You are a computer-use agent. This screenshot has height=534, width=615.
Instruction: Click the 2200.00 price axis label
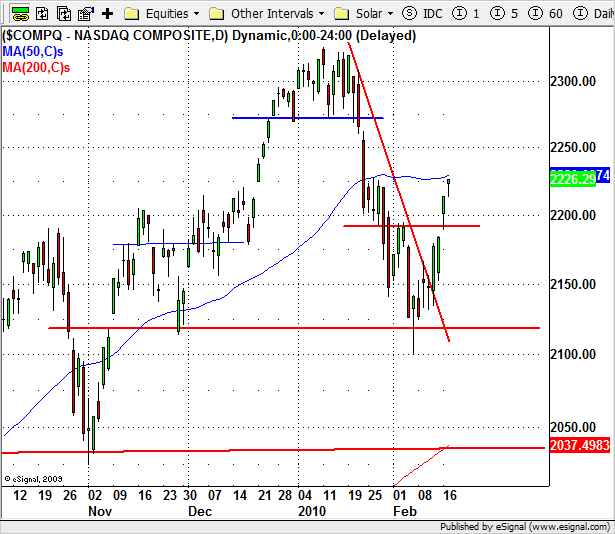573,215
